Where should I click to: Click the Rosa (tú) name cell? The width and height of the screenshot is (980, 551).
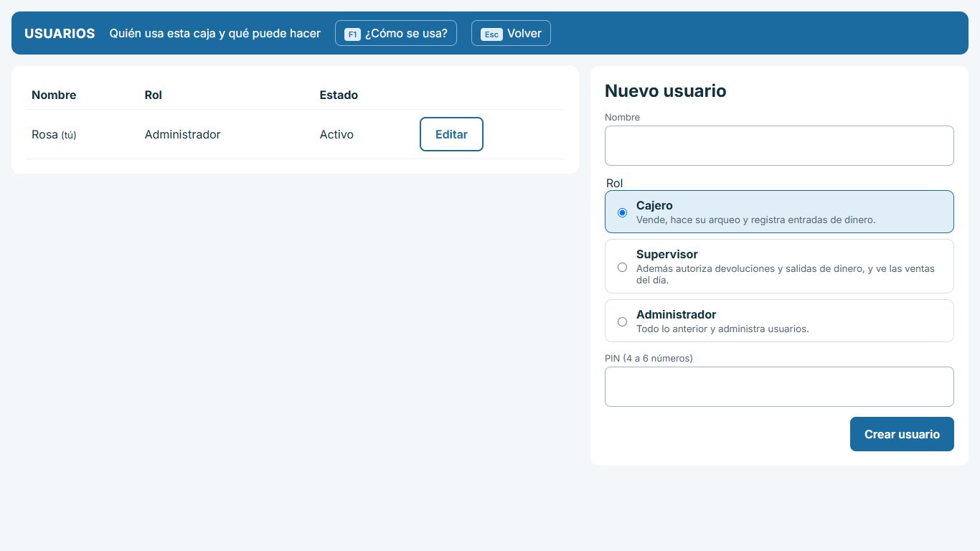click(54, 134)
